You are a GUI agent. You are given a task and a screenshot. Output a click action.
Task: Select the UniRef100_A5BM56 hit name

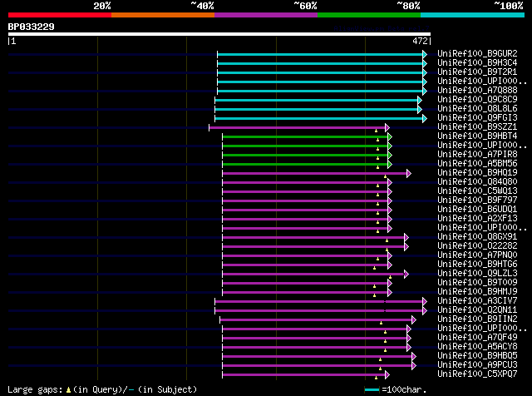(477, 164)
